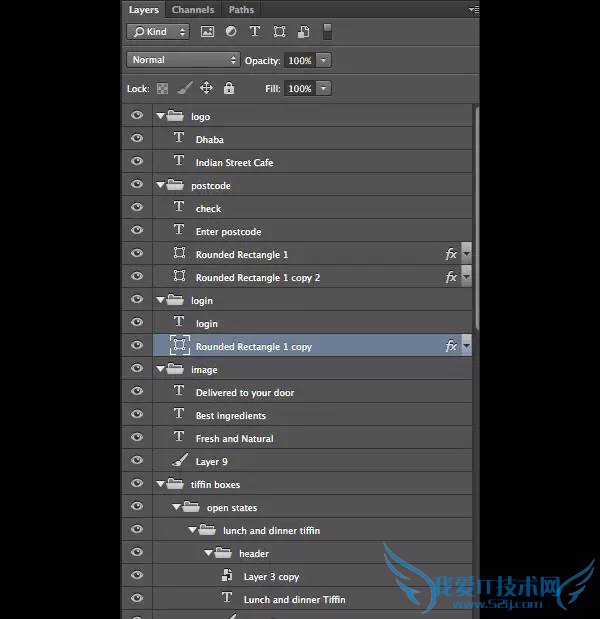Viewport: 600px width, 619px height.
Task: Select the check layer name
Action: click(x=208, y=208)
